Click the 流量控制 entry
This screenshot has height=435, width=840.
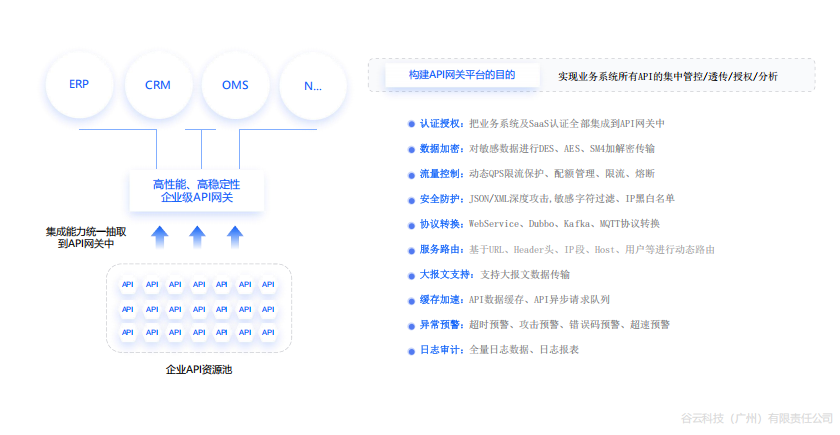pyautogui.click(x=439, y=174)
